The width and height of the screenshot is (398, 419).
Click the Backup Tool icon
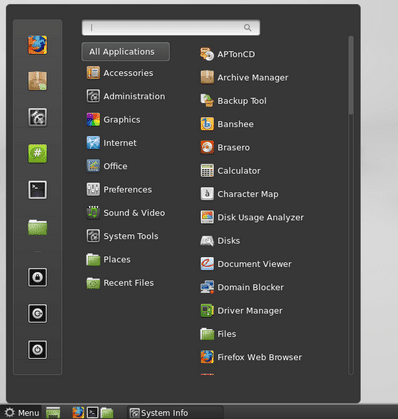[x=207, y=101]
